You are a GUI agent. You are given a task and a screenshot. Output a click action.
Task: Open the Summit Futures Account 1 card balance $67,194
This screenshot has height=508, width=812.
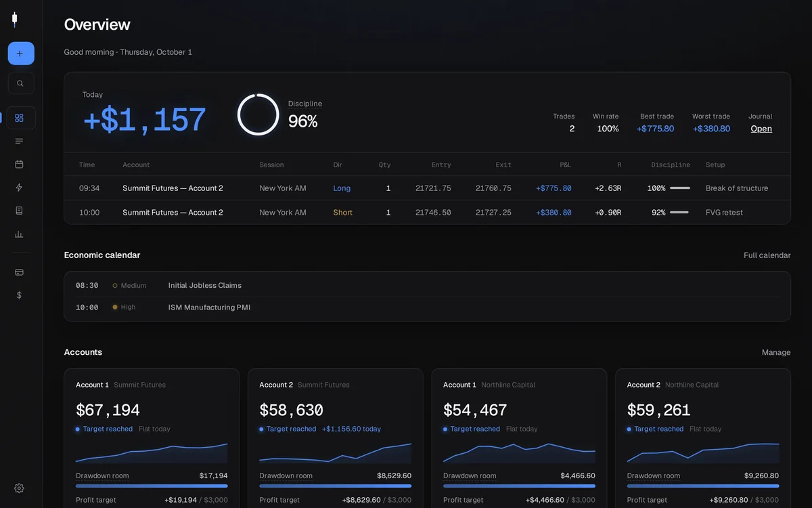click(108, 410)
